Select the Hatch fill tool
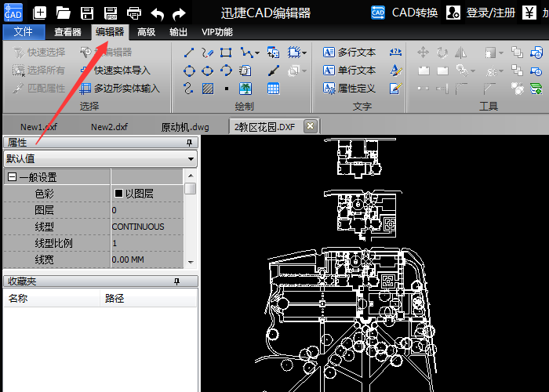The height and width of the screenshot is (392, 549). pos(208,89)
